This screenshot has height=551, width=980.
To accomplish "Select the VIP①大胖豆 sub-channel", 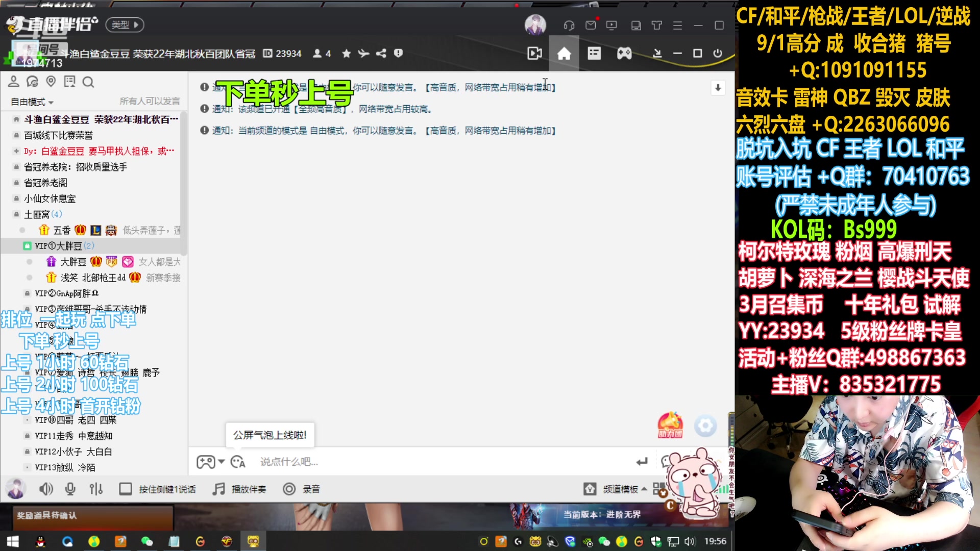I will point(64,246).
